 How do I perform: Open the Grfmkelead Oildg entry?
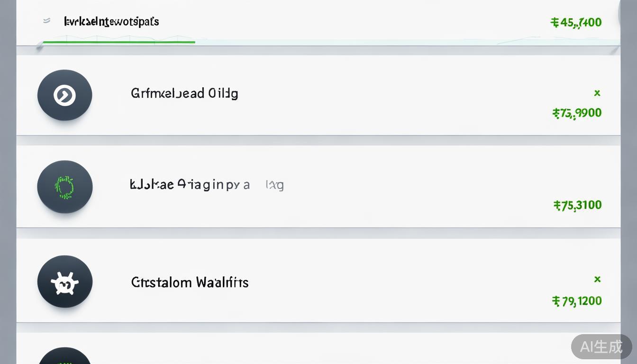(184, 93)
